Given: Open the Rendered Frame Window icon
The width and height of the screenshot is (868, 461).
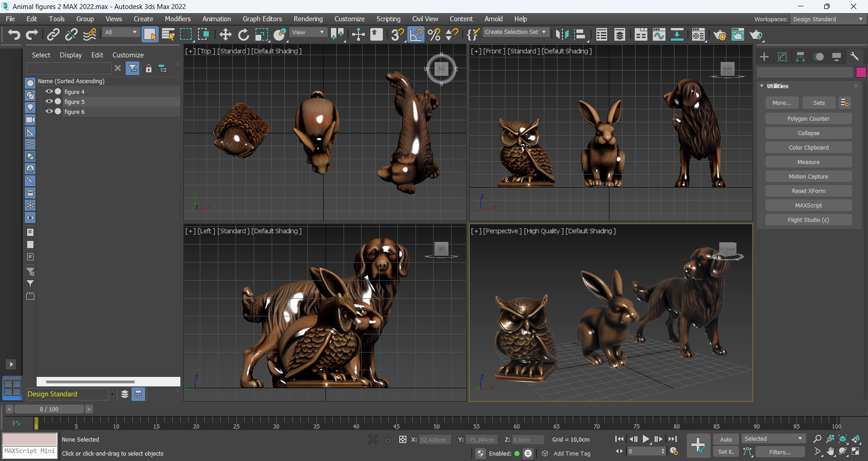Looking at the screenshot, I should (738, 34).
